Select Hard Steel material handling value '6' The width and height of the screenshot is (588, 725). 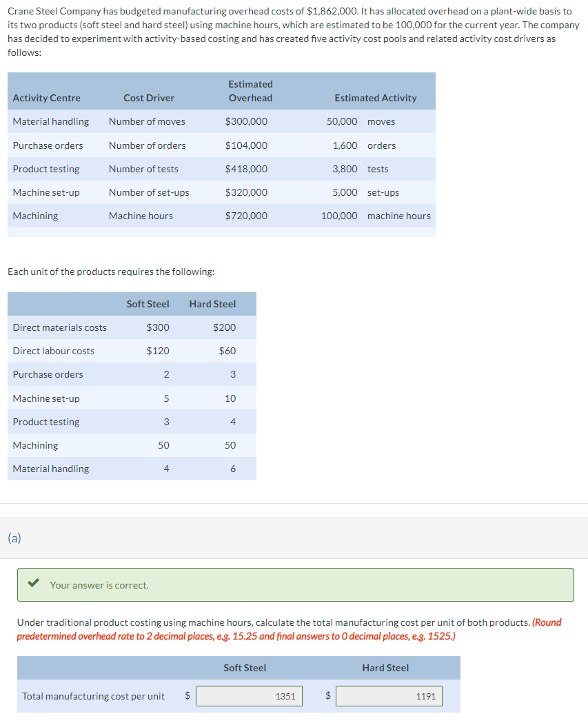(233, 469)
